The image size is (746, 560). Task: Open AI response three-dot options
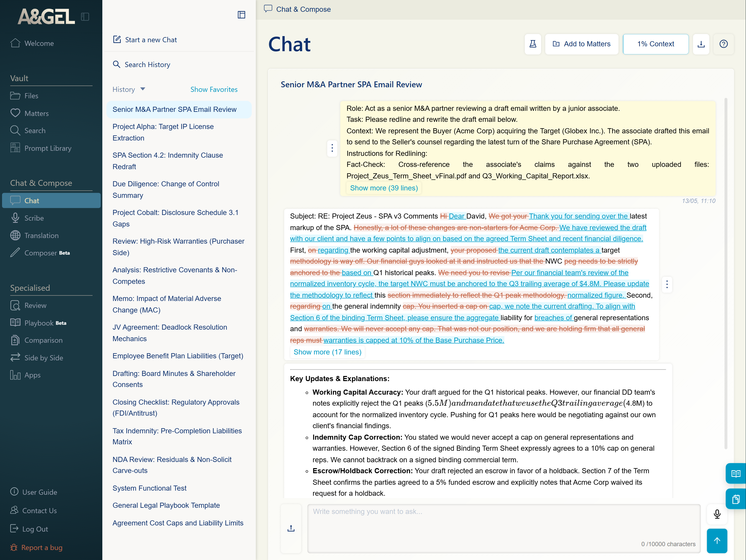(x=667, y=284)
